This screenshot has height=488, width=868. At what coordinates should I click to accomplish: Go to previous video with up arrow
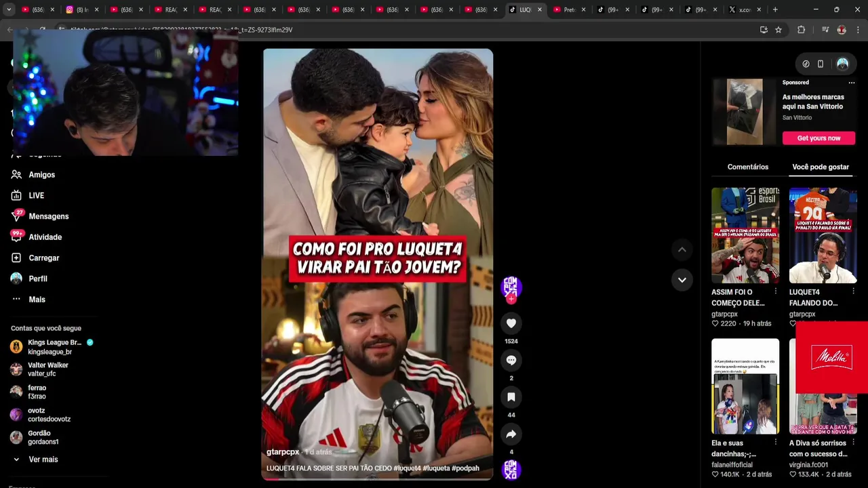pyautogui.click(x=682, y=250)
